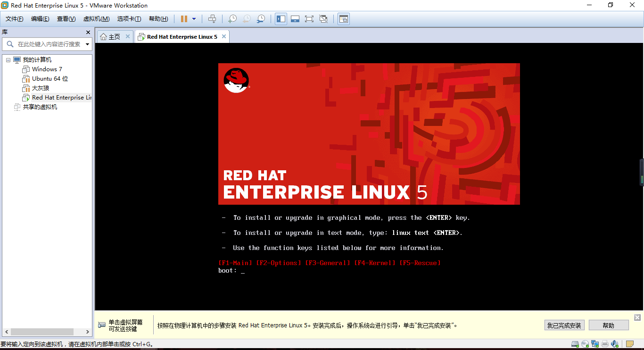The image size is (644, 350).
Task: Close the 库 library panel
Action: 88,32
